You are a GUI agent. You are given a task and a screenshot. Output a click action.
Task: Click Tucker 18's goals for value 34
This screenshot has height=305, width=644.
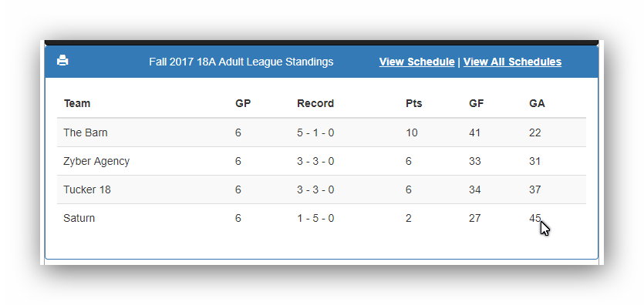(474, 189)
